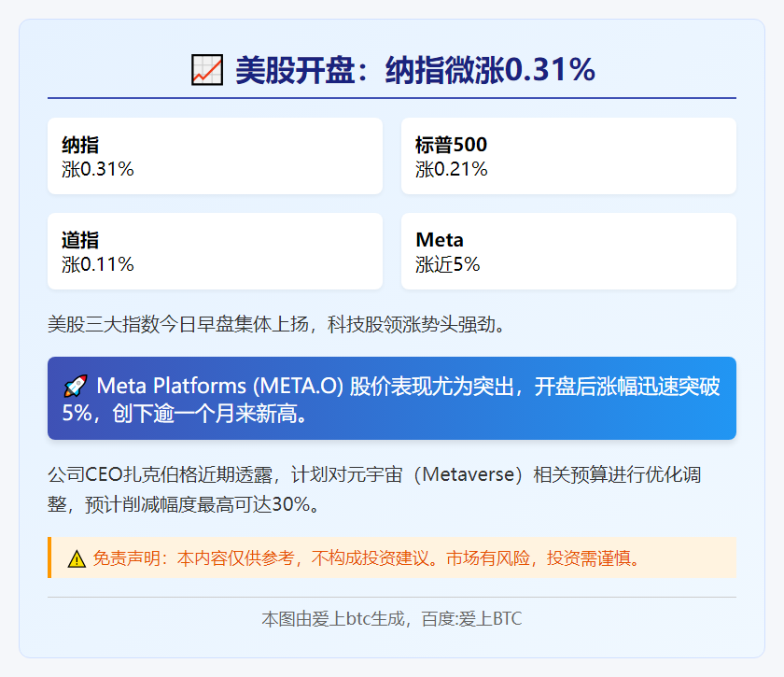Viewport: 784px width, 677px height.
Task: Click the 涨0.31% value under 纳指
Action: (x=98, y=169)
